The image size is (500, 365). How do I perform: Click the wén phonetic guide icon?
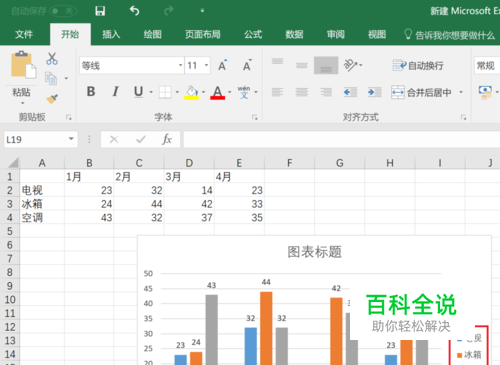[x=244, y=92]
